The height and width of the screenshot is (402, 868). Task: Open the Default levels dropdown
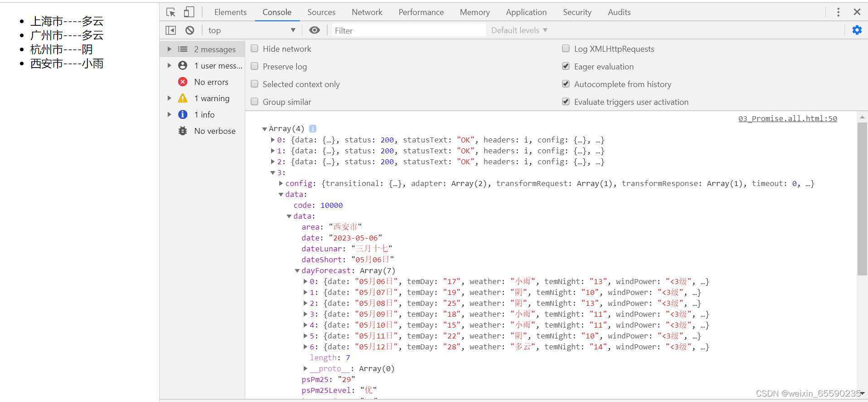click(519, 30)
